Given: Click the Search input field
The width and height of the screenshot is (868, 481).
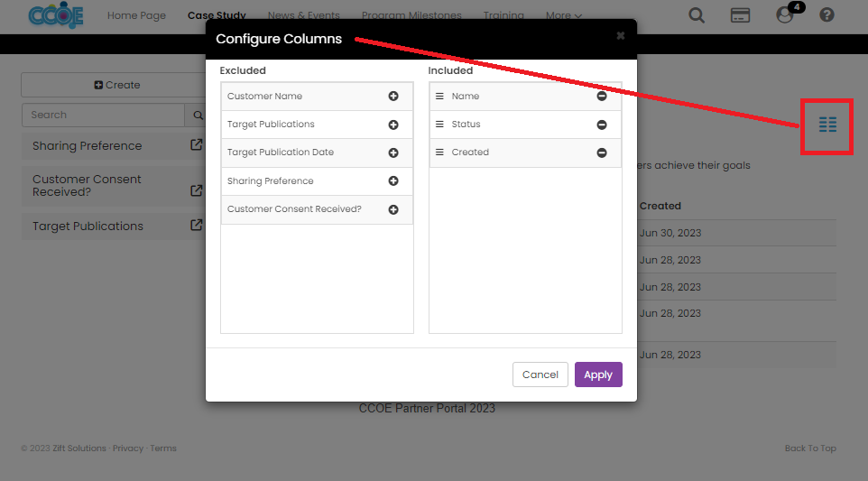Looking at the screenshot, I should pyautogui.click(x=103, y=115).
